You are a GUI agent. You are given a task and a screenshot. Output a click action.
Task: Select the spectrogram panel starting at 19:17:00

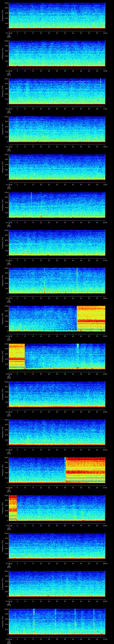pos(57,129)
